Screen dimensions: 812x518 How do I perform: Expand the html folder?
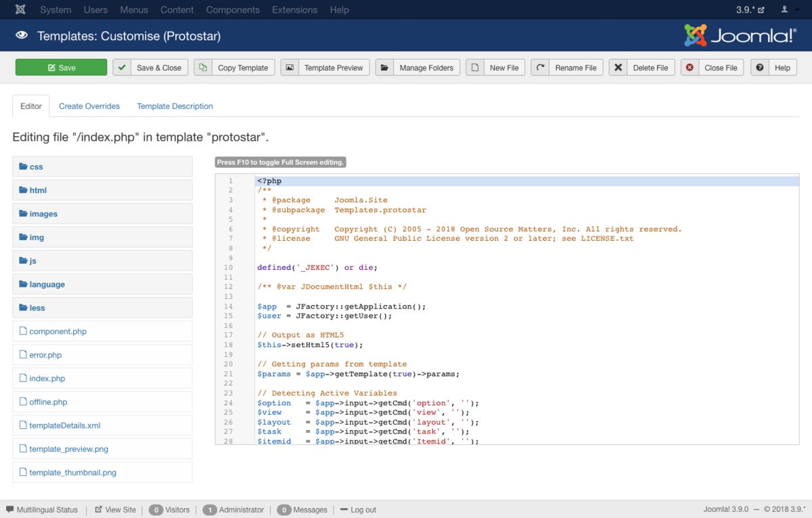pos(102,190)
